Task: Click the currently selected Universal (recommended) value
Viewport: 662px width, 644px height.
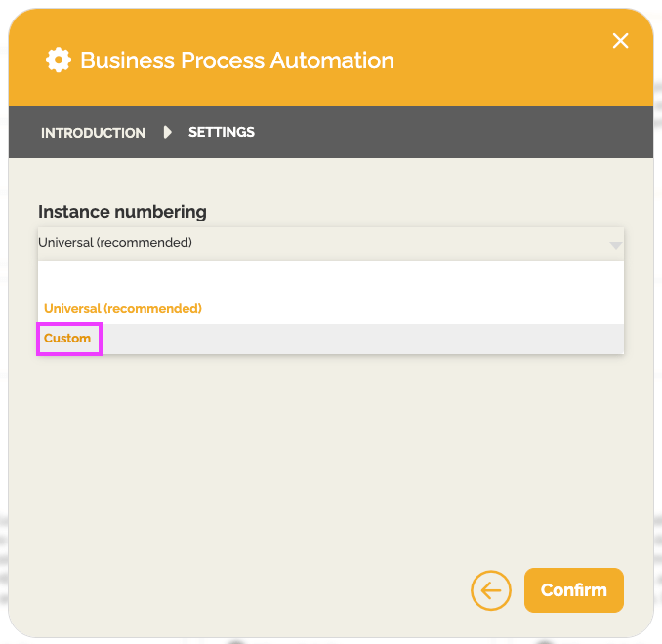Action: (115, 243)
